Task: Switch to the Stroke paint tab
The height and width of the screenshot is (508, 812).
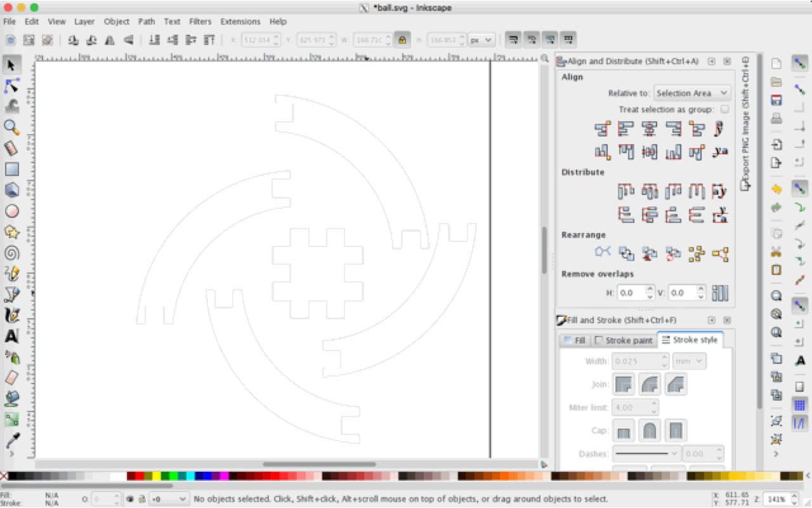Action: (x=624, y=340)
